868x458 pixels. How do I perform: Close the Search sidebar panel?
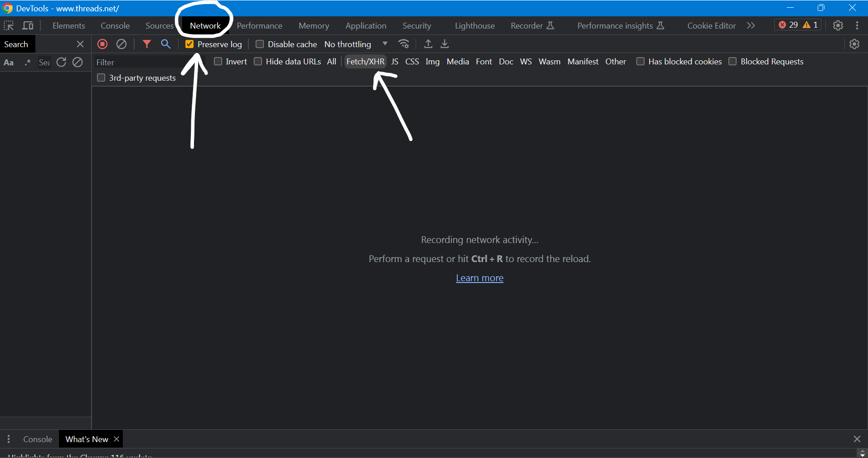point(80,44)
